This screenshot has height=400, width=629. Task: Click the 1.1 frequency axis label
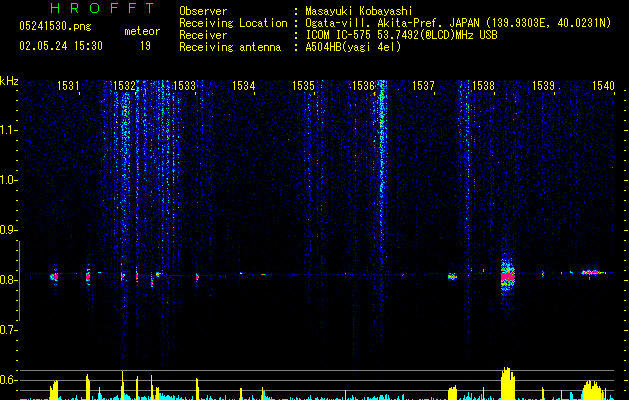tap(8, 130)
